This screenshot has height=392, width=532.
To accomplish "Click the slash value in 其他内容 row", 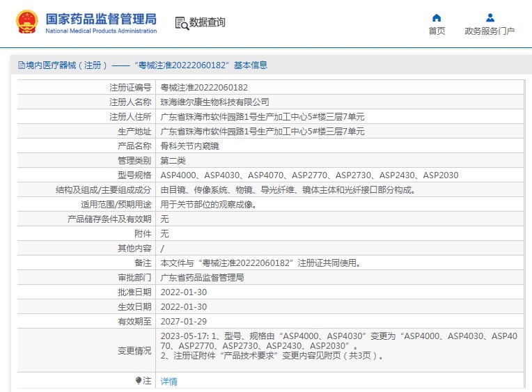I will click(x=162, y=249).
